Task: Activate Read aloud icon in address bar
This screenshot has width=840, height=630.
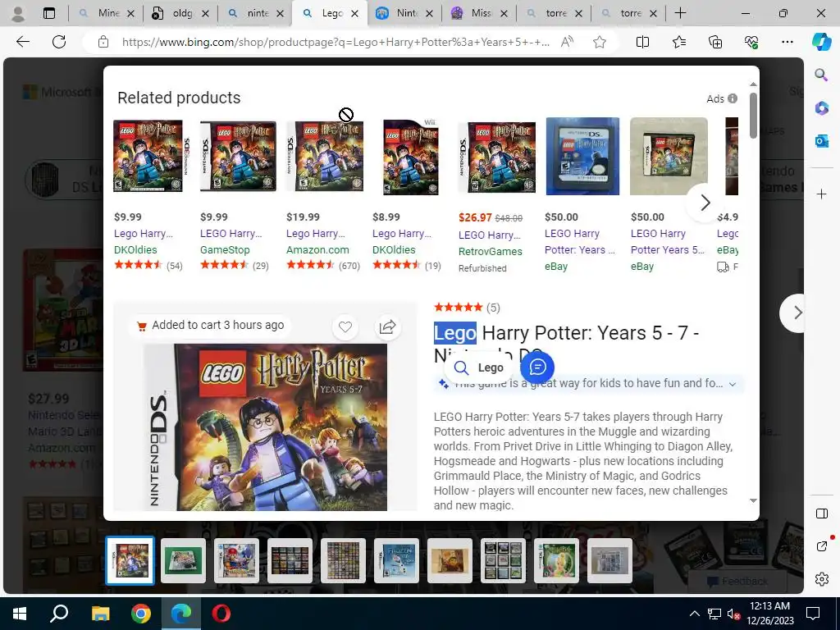Action: 567,42
